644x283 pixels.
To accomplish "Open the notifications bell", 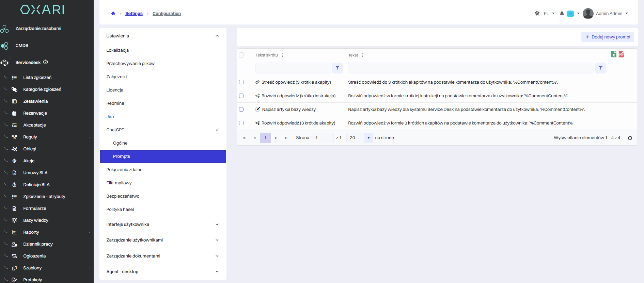I will [x=562, y=14].
